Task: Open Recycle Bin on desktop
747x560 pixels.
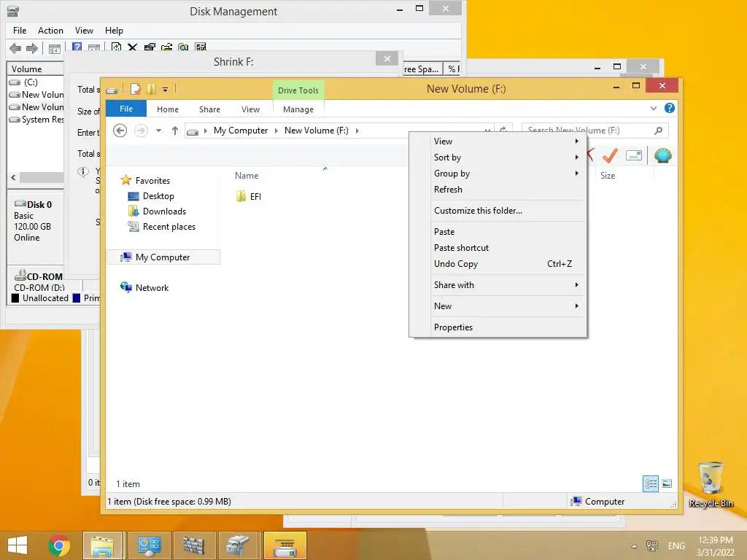Action: tap(711, 484)
